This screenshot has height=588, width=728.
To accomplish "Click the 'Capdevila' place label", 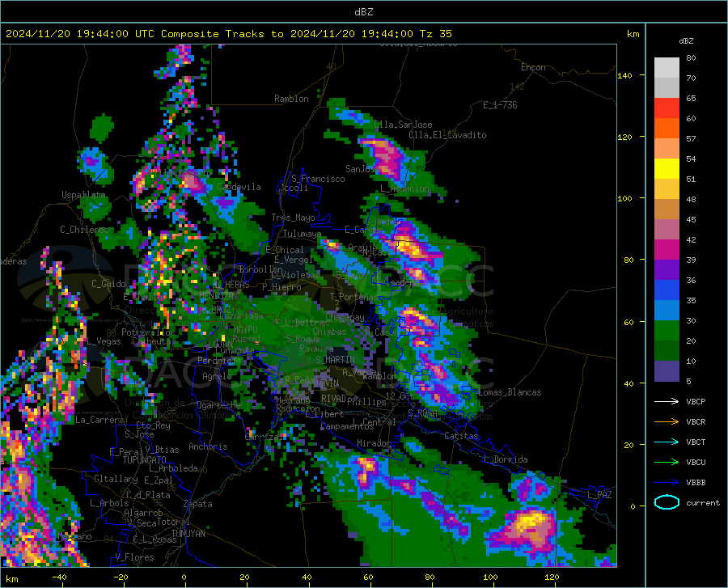I will pos(239,187).
